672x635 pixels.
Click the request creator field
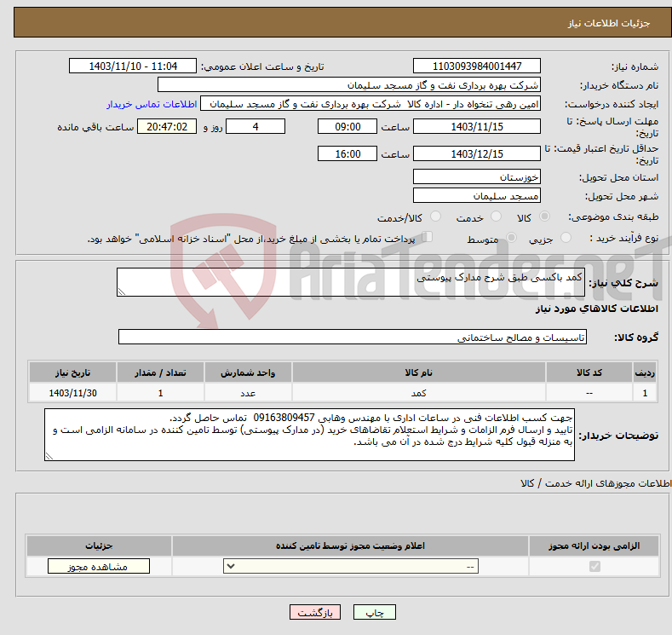pyautogui.click(x=370, y=104)
